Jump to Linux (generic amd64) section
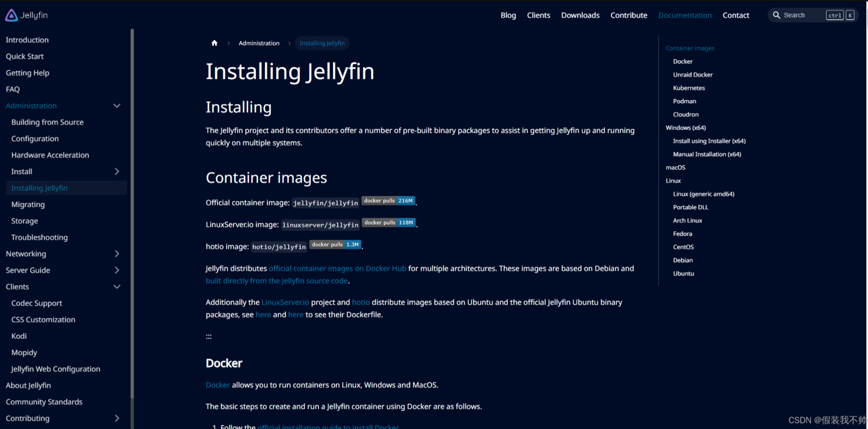Screen dimensions: 868x429 point(704,194)
